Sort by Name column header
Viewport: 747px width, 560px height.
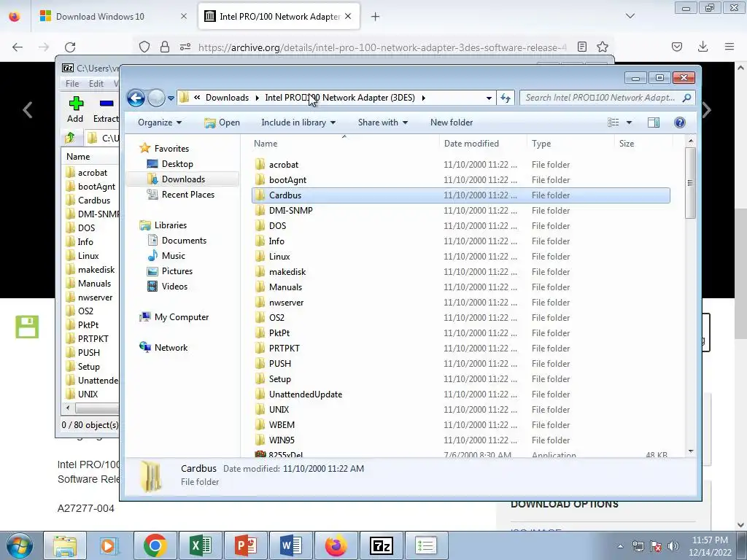344,144
